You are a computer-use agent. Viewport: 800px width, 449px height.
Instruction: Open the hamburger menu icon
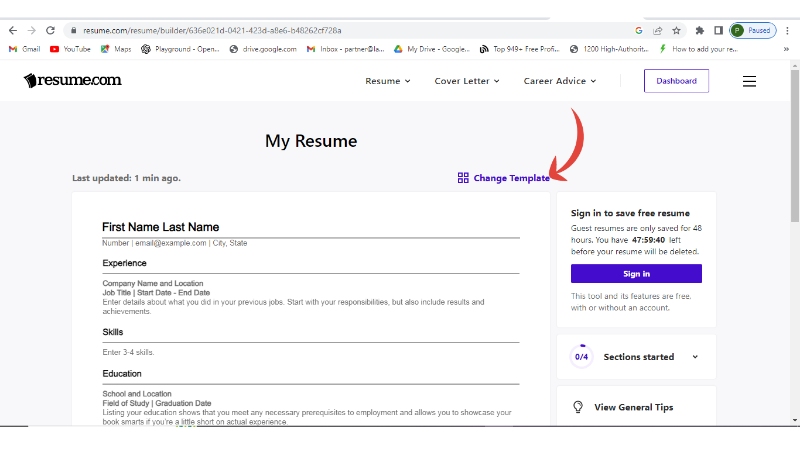pyautogui.click(x=749, y=82)
